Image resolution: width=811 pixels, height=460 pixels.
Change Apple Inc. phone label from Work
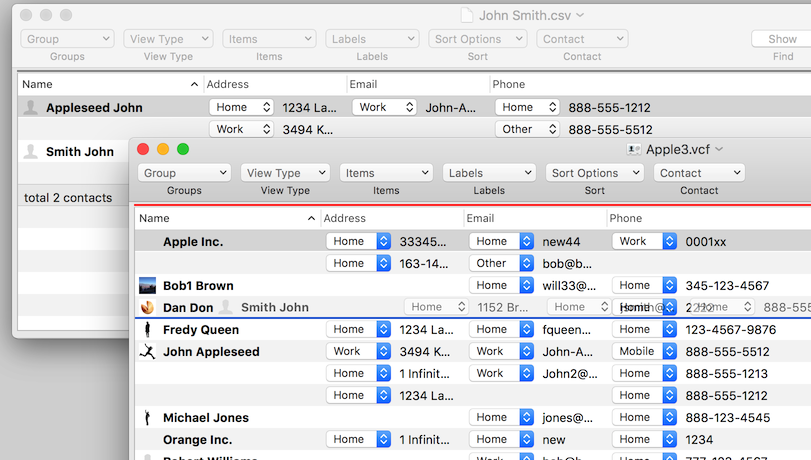tap(645, 242)
